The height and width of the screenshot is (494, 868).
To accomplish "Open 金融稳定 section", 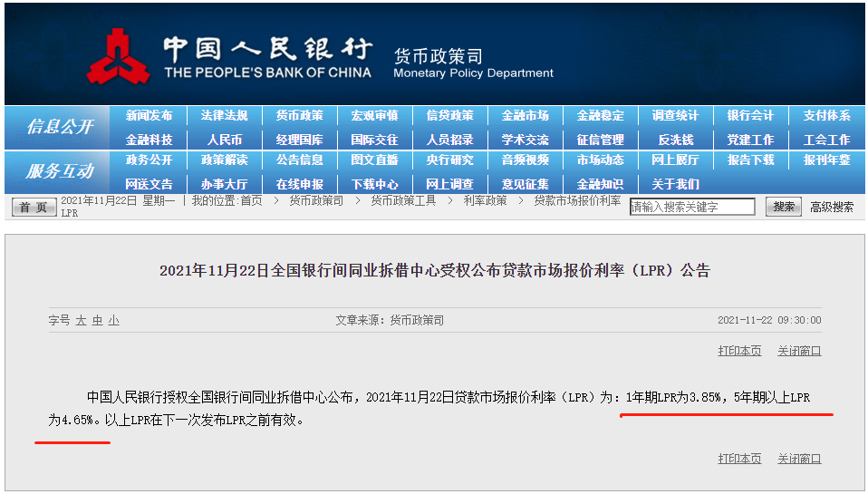I will pos(601,115).
